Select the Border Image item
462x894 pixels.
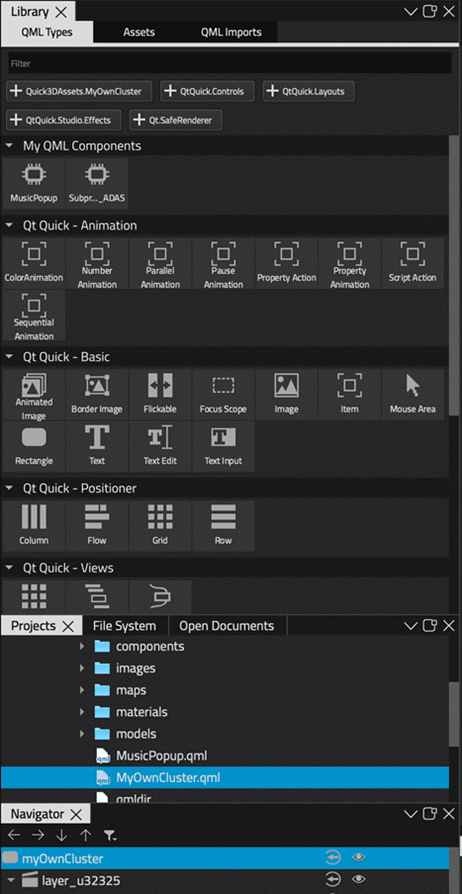click(x=97, y=395)
